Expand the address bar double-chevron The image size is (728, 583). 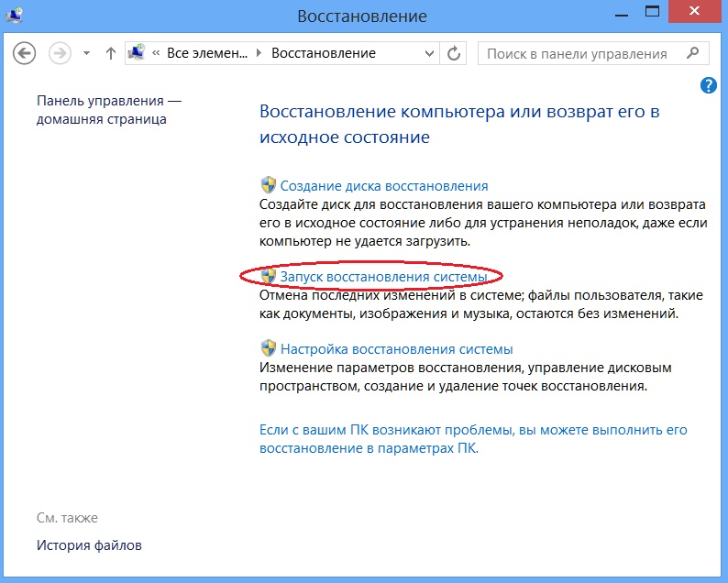(x=156, y=53)
